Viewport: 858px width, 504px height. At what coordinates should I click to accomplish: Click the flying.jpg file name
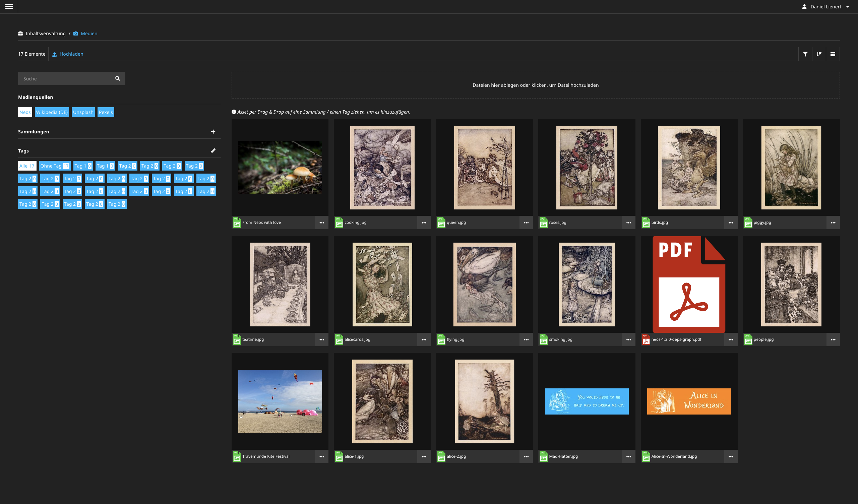tap(455, 339)
